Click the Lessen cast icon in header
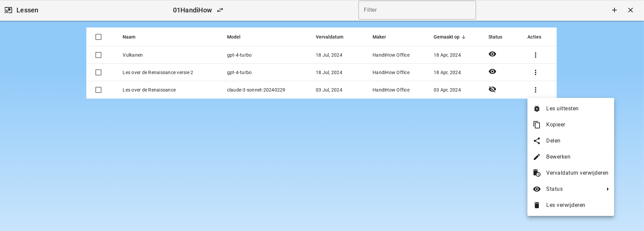Image resolution: width=644 pixels, height=231 pixels. pyautogui.click(x=8, y=10)
